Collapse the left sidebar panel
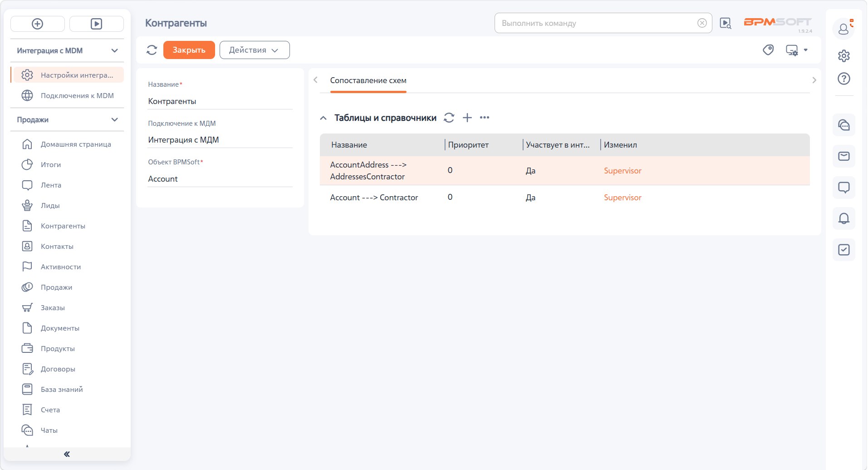The width and height of the screenshot is (868, 470). (x=67, y=454)
